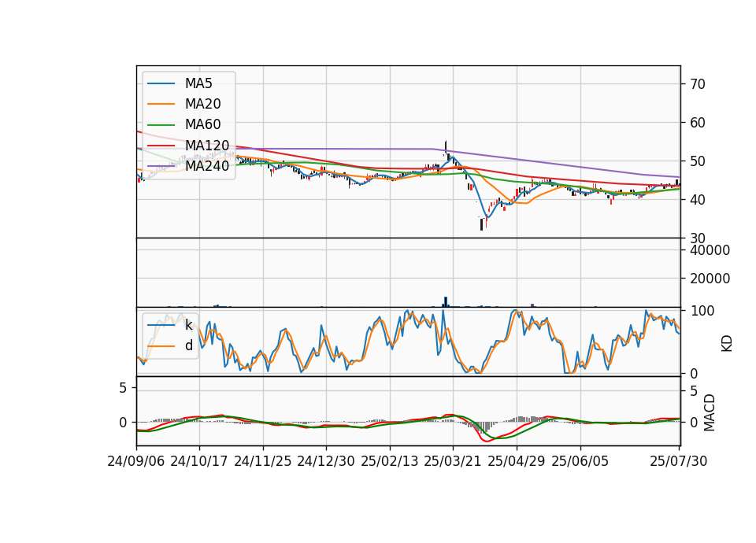The width and height of the screenshot is (756, 543).
Task: Click the tallest volume bar near 25/03/21
Action: 446,301
